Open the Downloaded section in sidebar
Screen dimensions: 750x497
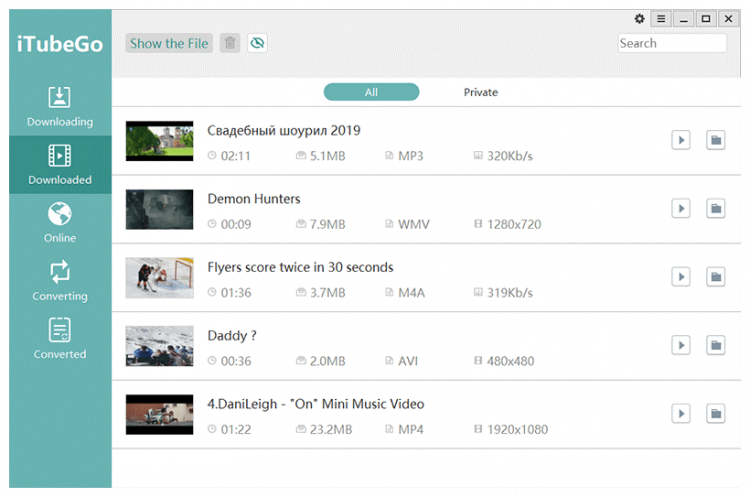point(60,165)
